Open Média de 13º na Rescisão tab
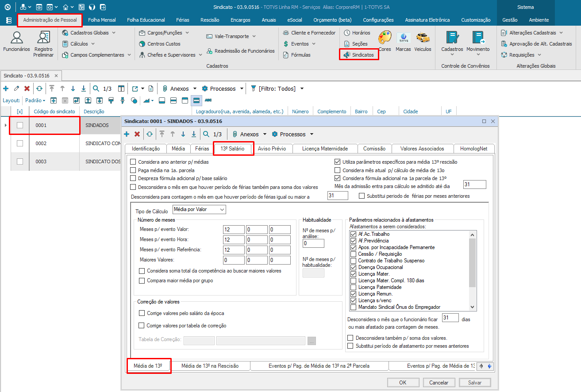This screenshot has height=392, width=581. click(210, 366)
